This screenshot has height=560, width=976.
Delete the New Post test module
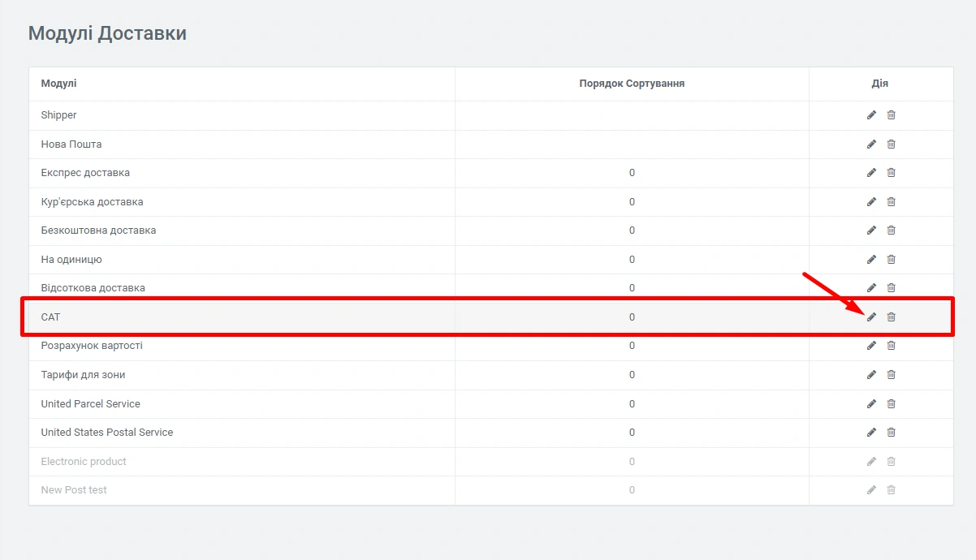pos(891,490)
